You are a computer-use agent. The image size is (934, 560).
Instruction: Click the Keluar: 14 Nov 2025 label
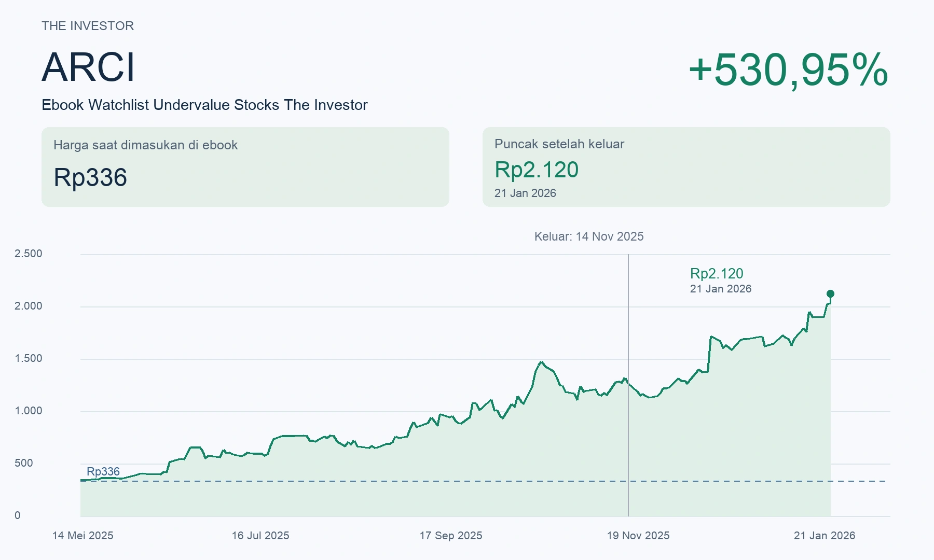click(589, 236)
